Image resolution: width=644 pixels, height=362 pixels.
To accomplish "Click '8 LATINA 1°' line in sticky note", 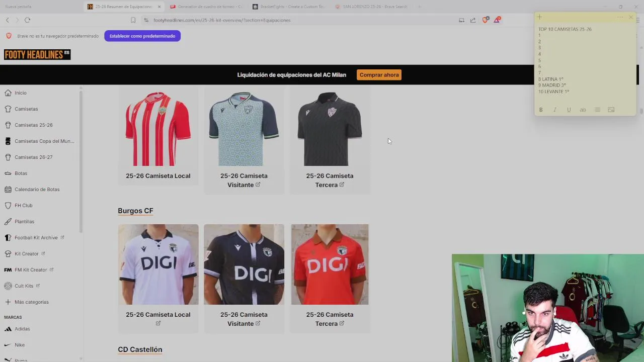I will coord(550,79).
